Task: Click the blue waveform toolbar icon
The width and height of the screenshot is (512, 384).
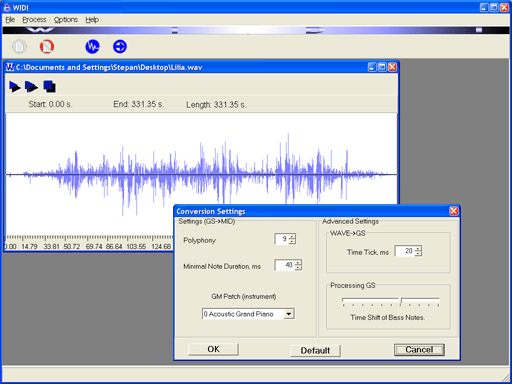Action: tap(92, 46)
